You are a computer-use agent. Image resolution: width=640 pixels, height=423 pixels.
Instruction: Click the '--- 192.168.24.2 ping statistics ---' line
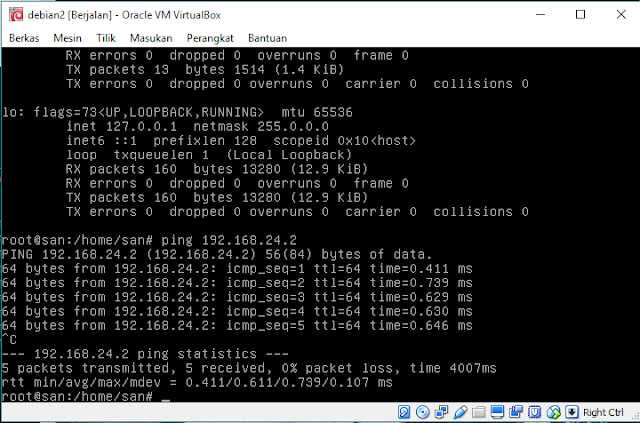[145, 354]
